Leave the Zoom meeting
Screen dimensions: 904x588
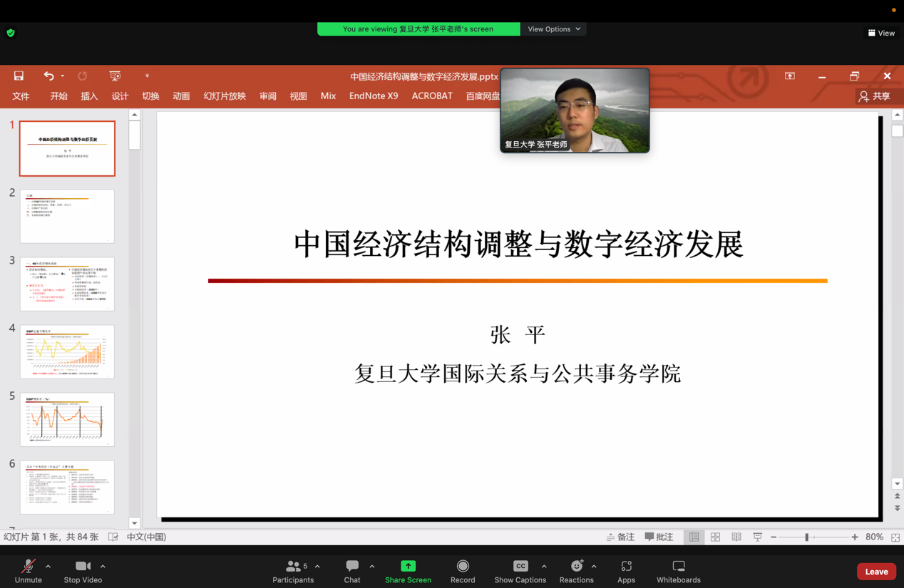[x=876, y=572]
